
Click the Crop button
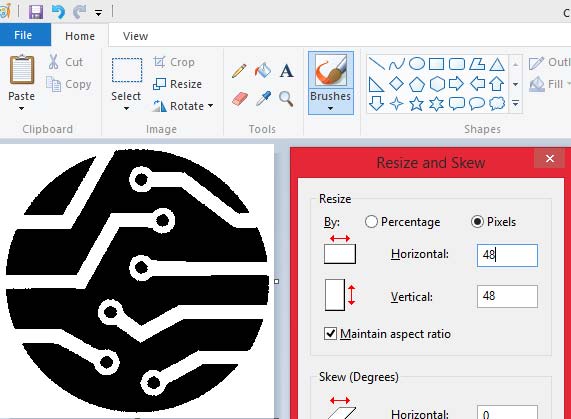tap(174, 62)
